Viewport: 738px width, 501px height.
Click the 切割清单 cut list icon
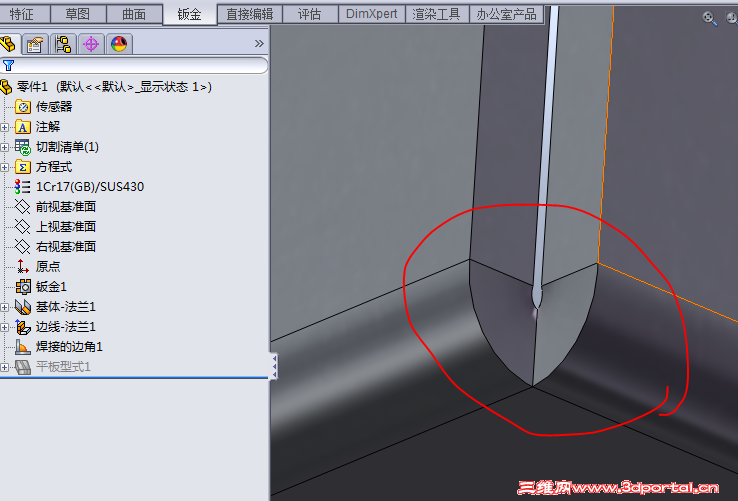click(23, 147)
